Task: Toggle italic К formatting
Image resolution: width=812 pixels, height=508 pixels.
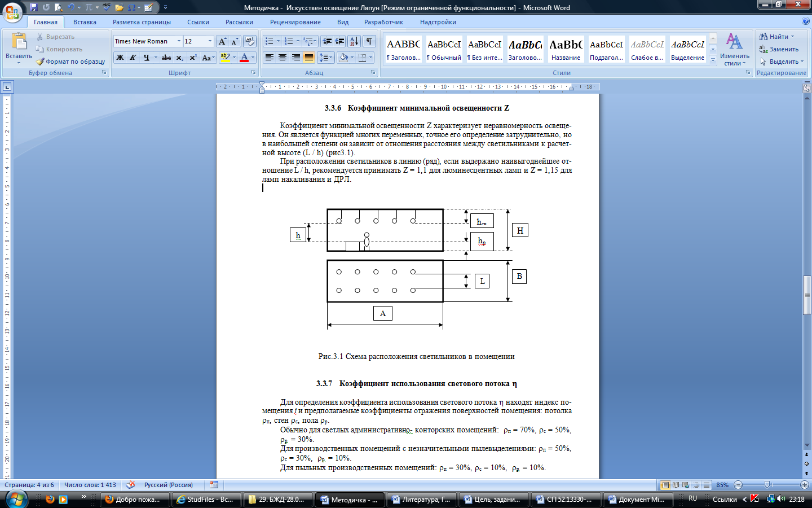Action: [x=133, y=58]
